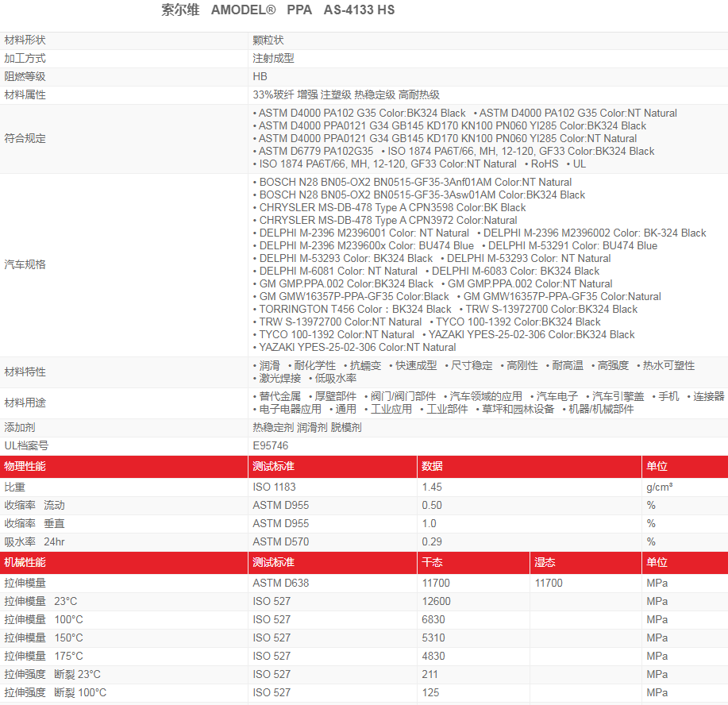This screenshot has height=705, width=728.
Task: Click the title AMODEL® PPA AS-4133 HS
Action: (302, 10)
